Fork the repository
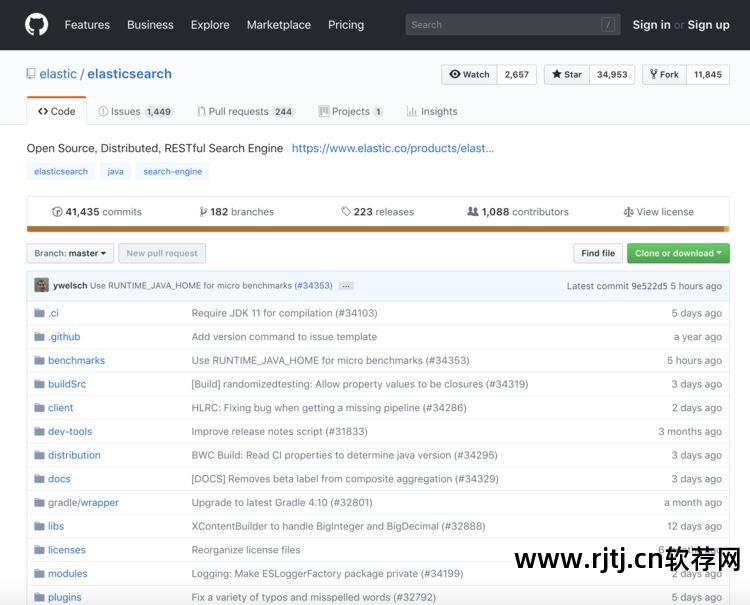The width and height of the screenshot is (750, 605). [x=664, y=75]
